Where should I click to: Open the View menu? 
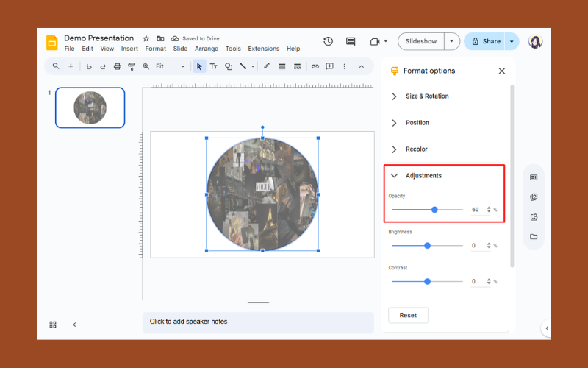107,49
